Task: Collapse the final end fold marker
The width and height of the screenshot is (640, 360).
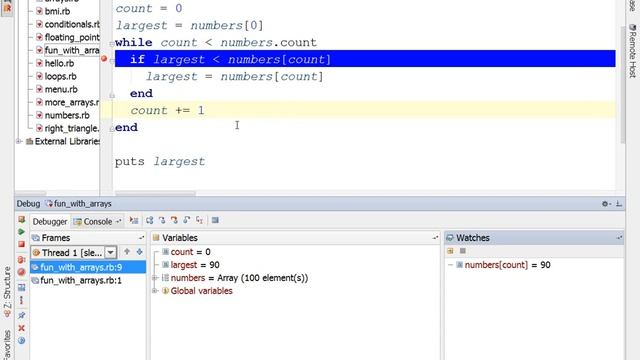Action: click(111, 129)
